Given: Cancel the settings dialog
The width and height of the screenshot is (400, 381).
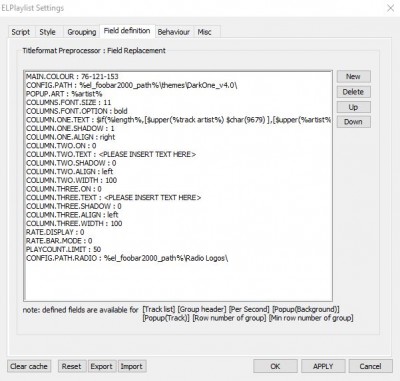Looking at the screenshot, I should click(370, 366).
